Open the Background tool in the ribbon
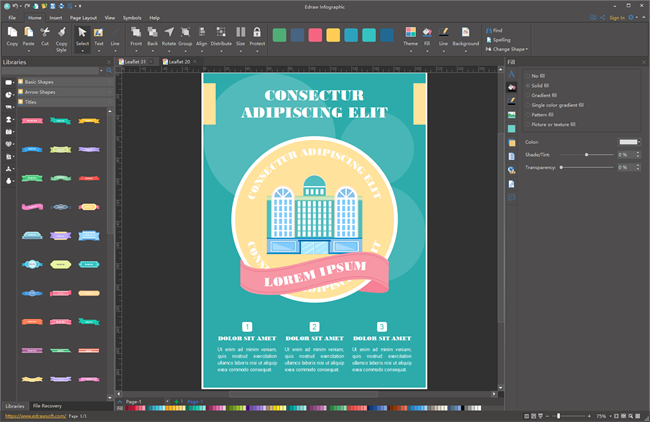 click(x=465, y=34)
